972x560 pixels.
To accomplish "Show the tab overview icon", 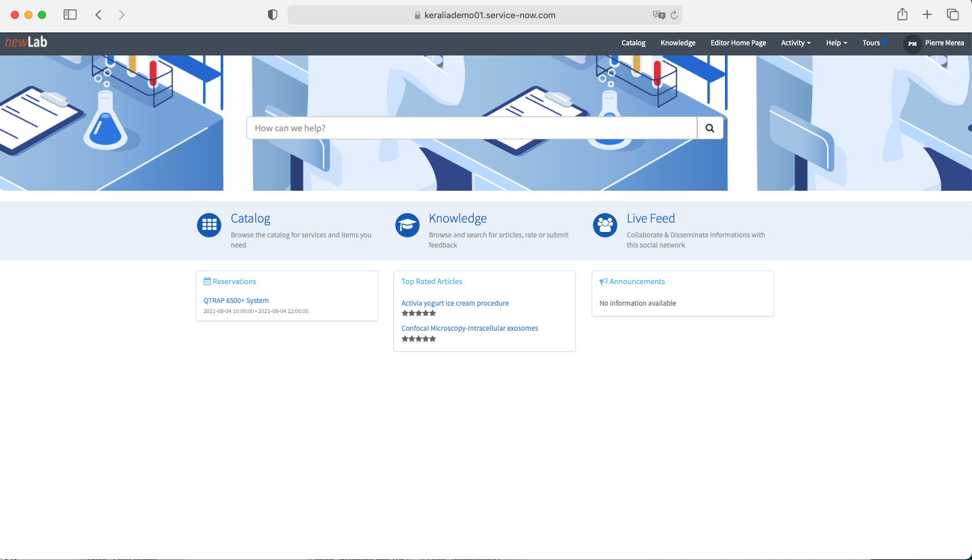I will [x=952, y=14].
